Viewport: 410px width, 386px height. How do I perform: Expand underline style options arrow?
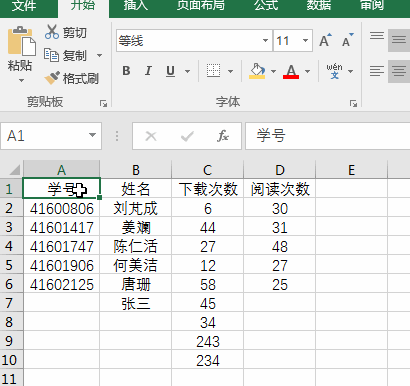[187, 71]
